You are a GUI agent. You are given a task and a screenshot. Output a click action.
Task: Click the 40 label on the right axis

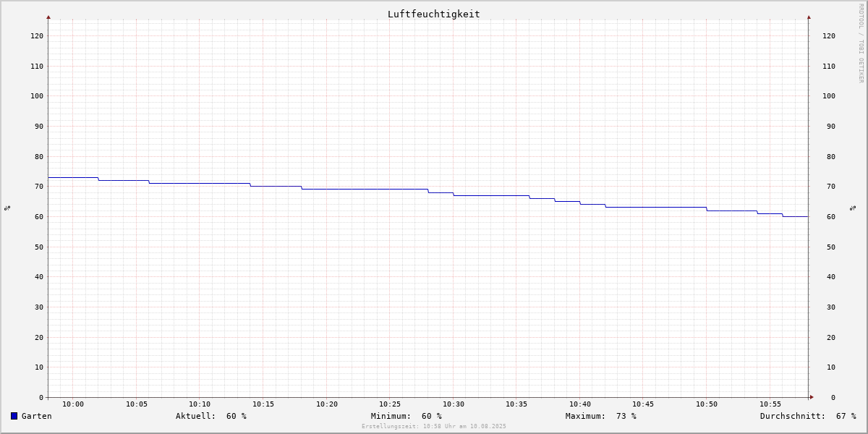point(831,277)
